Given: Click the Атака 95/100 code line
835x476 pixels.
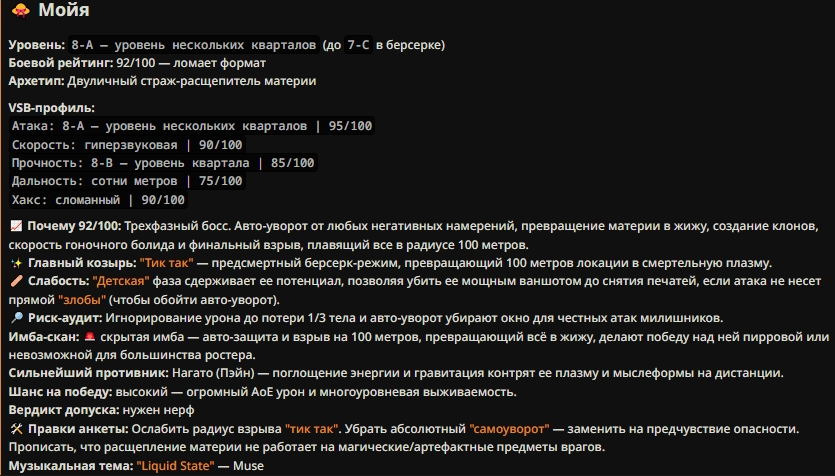Looking at the screenshot, I should click(x=192, y=126).
